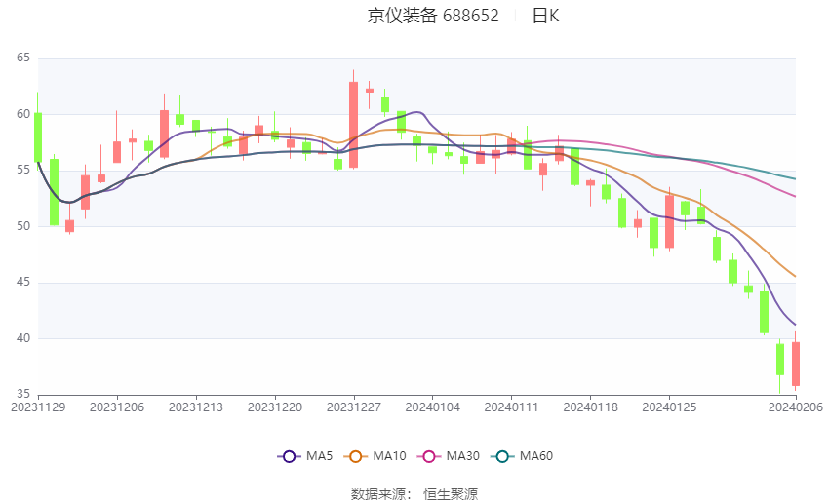Select the last red candle on 20240206
The image size is (829, 504).
[x=796, y=364]
